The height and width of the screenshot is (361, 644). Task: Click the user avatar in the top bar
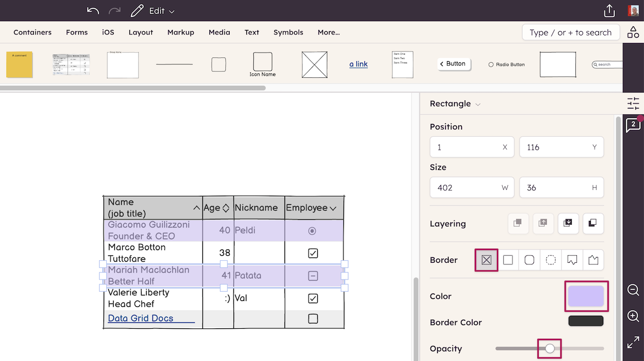[633, 10]
